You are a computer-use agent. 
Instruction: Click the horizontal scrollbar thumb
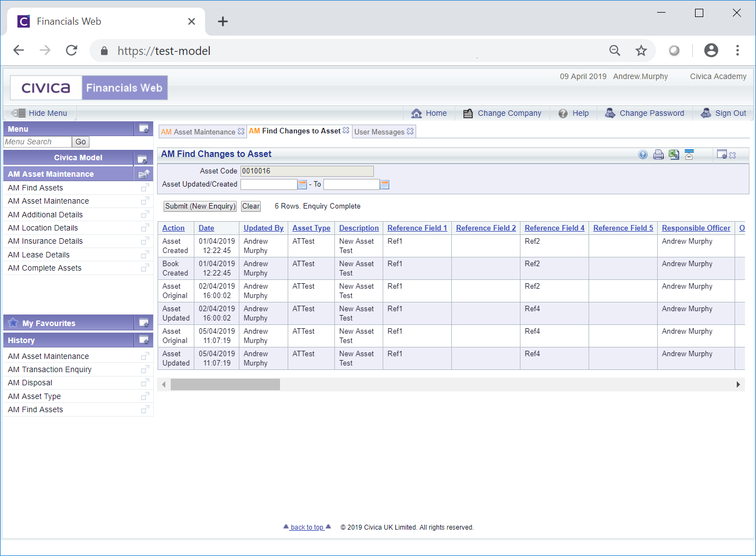pos(225,384)
